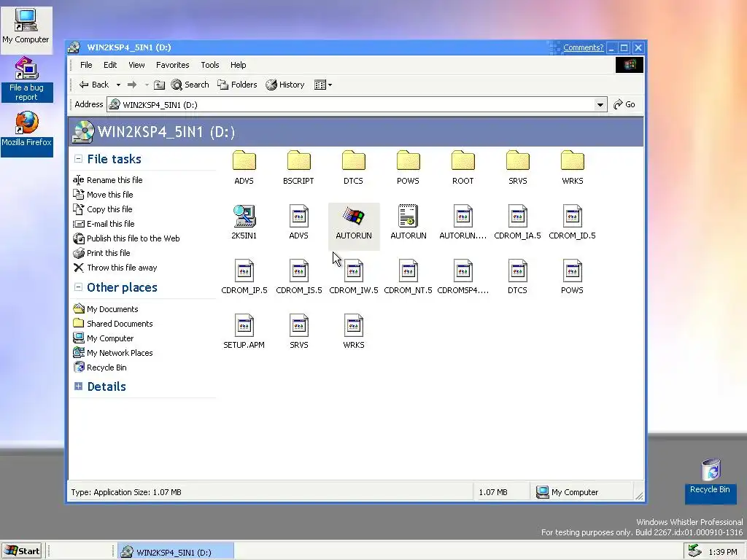Viewport: 747px width, 560px height.
Task: Go to My Documents in Other places
Action: (x=105, y=309)
